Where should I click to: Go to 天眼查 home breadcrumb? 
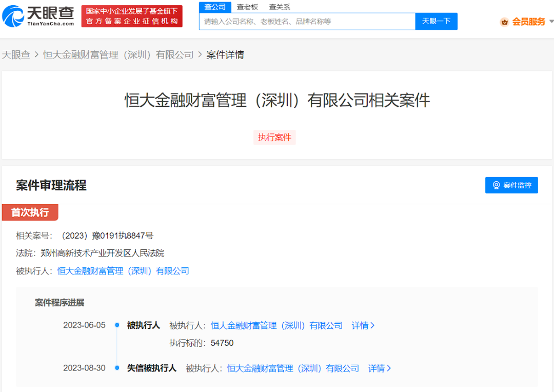tap(16, 55)
